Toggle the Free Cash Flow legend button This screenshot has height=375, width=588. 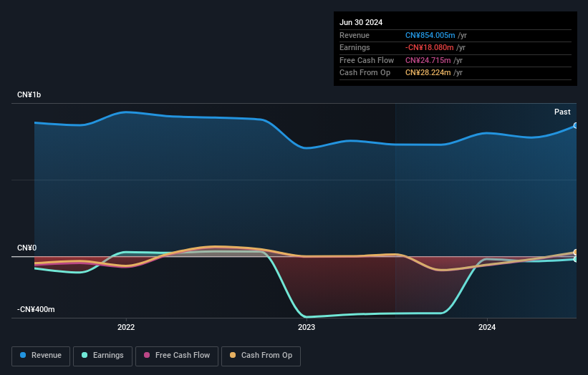tap(177, 356)
